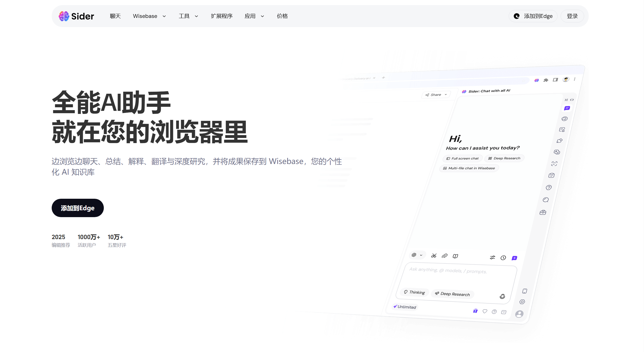
Task: Click Multi-file chat in Wisebase chip
Action: [469, 168]
